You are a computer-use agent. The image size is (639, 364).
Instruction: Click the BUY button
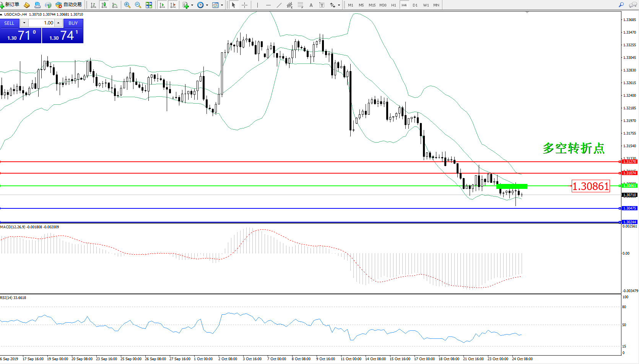point(73,23)
